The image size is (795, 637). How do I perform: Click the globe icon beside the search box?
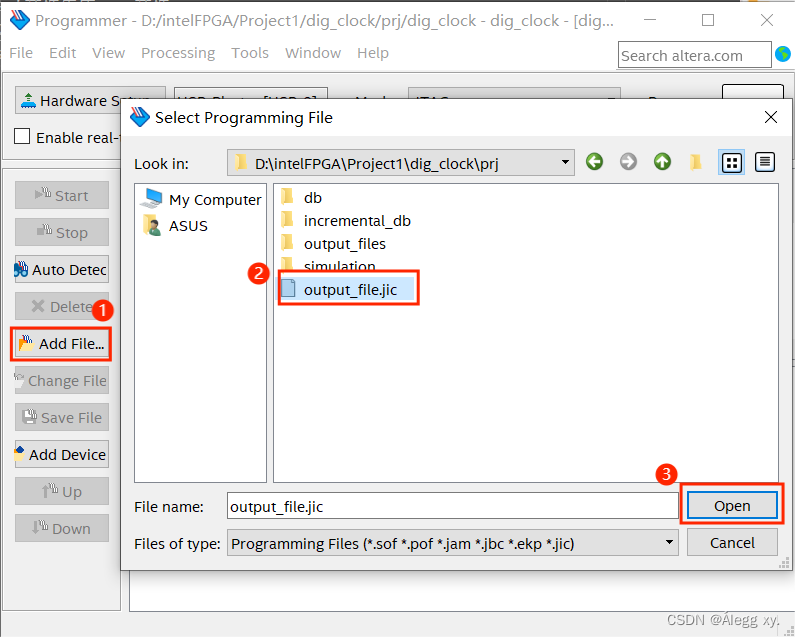click(783, 54)
